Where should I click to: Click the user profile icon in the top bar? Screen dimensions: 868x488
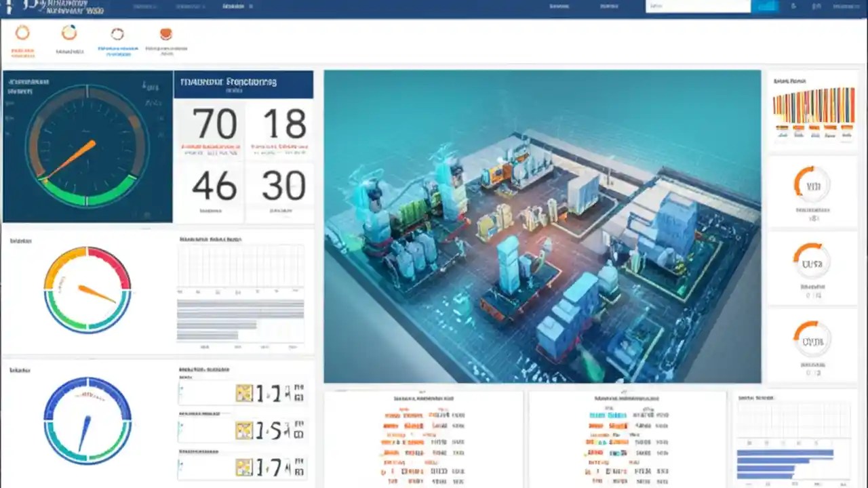(793, 6)
